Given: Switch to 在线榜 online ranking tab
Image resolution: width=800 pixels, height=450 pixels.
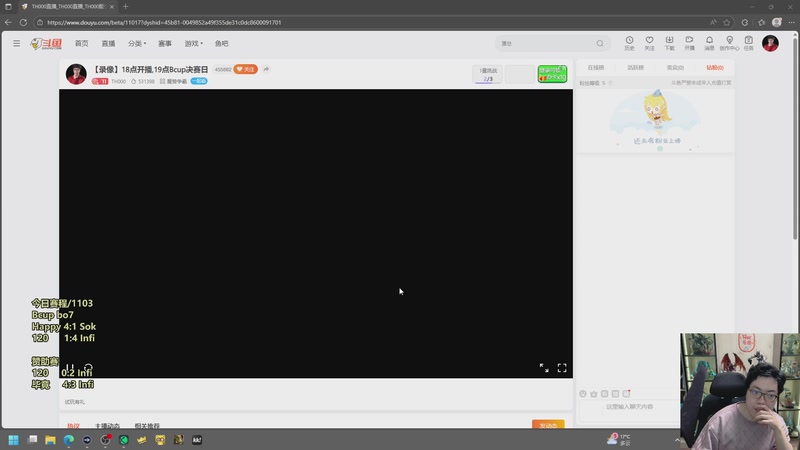Looking at the screenshot, I should (x=595, y=67).
